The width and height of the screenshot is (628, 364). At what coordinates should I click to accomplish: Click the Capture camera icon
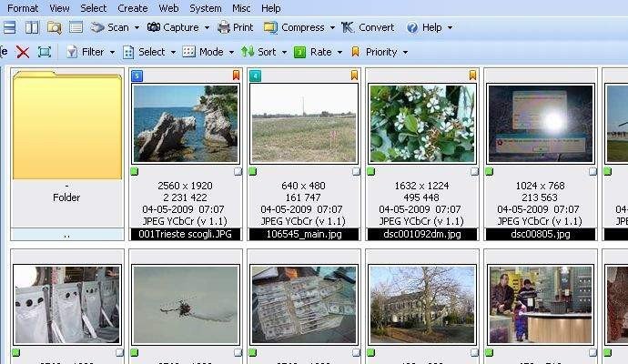154,27
